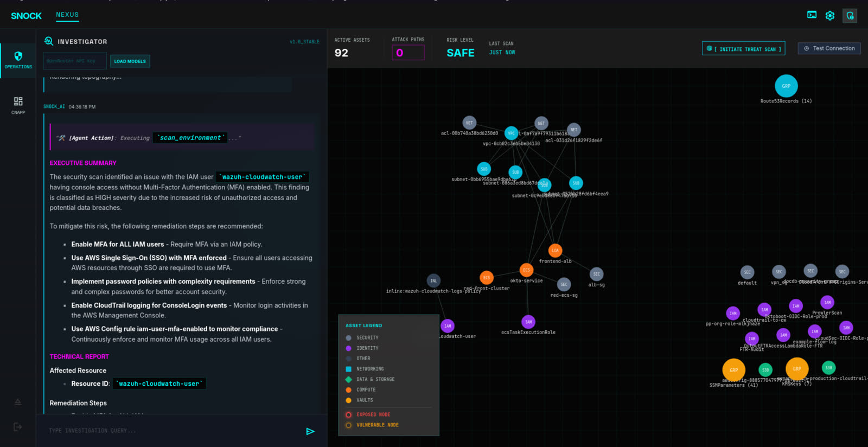
Task: Select the ecsTaskExecutionRole IAM node
Action: (528, 322)
